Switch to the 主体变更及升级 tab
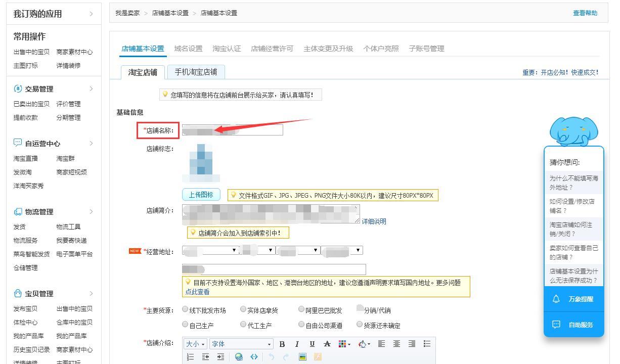Viewport: 620px width, 364px height. (x=328, y=49)
